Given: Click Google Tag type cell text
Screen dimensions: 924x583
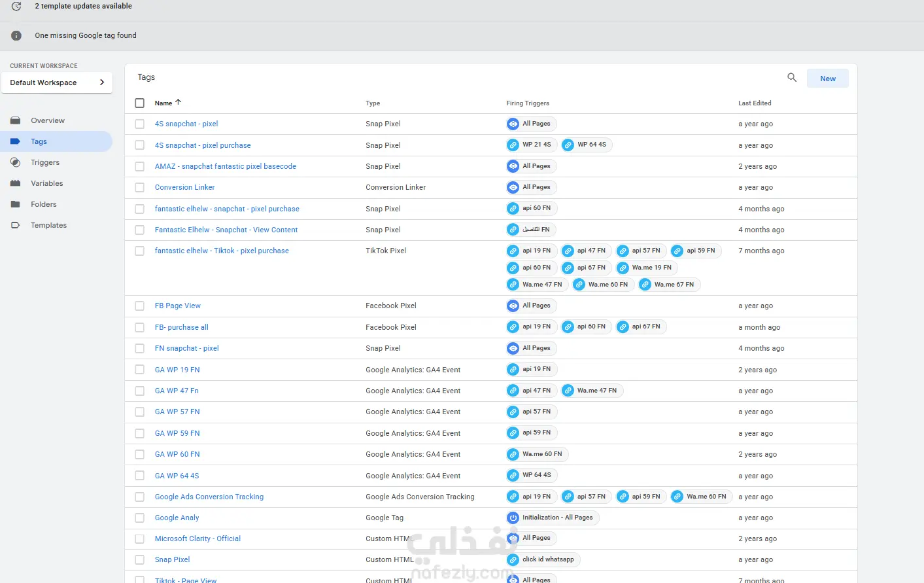Looking at the screenshot, I should coord(385,518).
